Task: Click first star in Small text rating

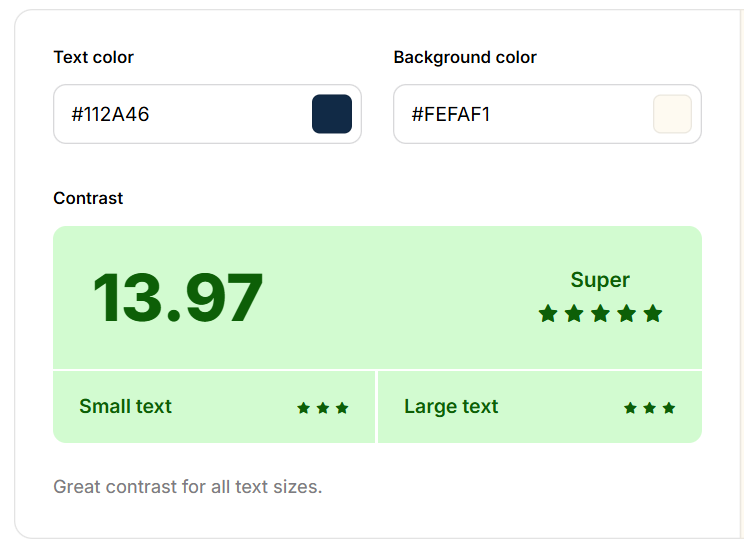Action: pos(304,408)
